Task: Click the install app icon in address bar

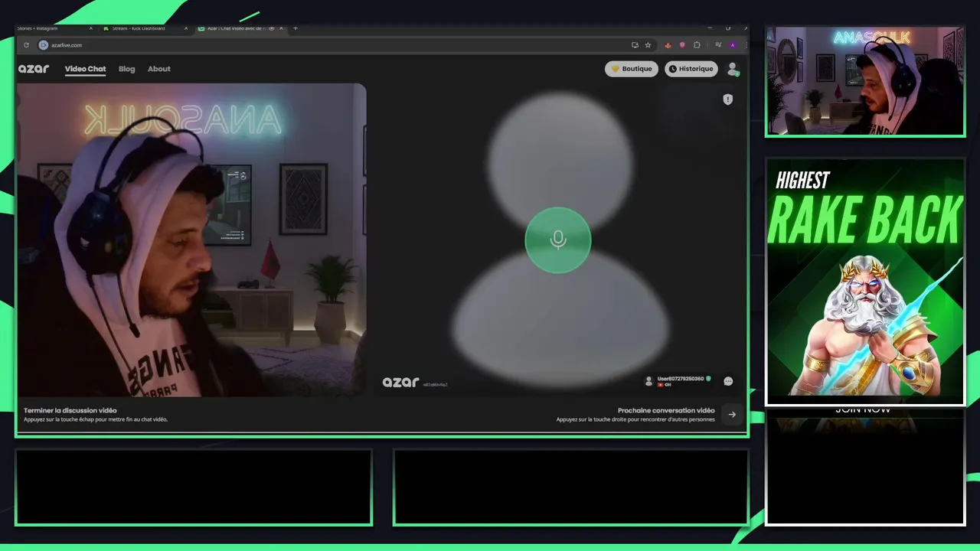Action: tap(635, 45)
